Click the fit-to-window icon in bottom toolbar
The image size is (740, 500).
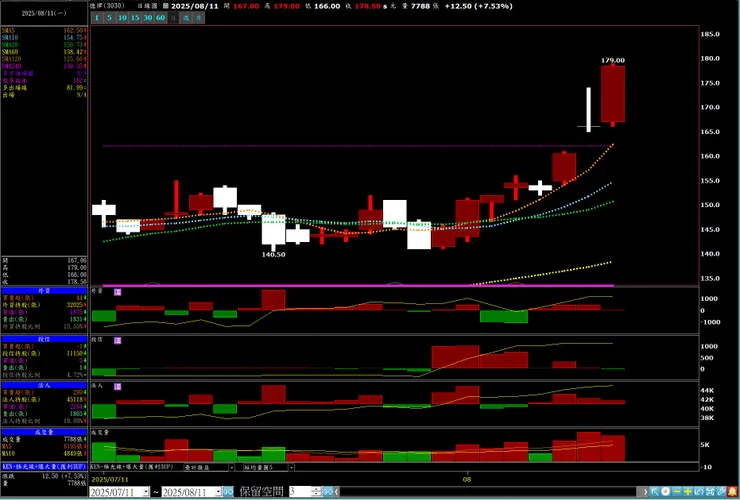(711, 492)
